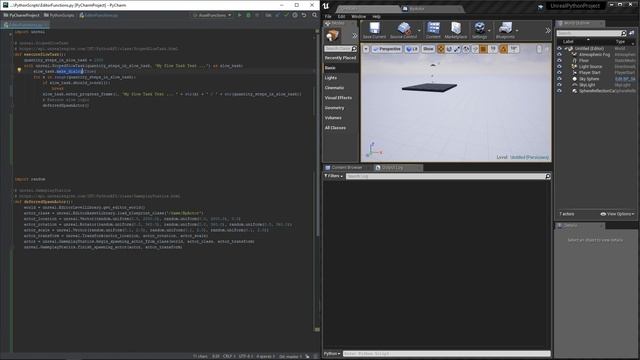
Task: Click Save Current in Unreal toolbar
Action: click(x=374, y=31)
